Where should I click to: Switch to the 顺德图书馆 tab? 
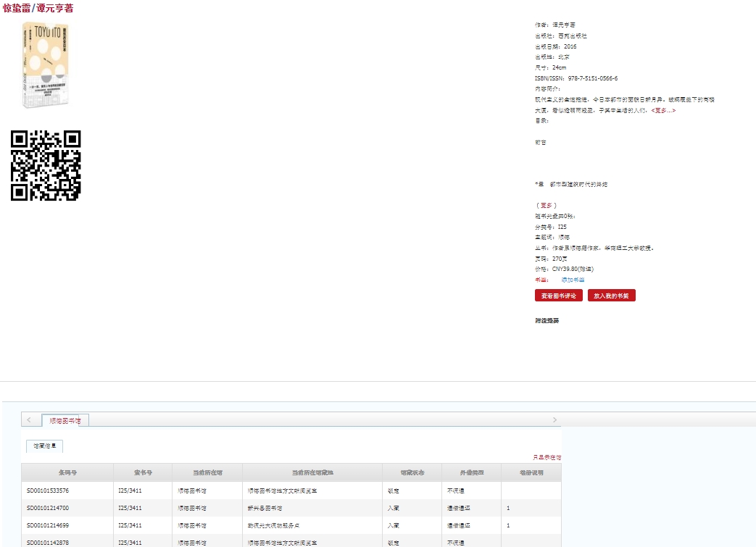(65, 421)
